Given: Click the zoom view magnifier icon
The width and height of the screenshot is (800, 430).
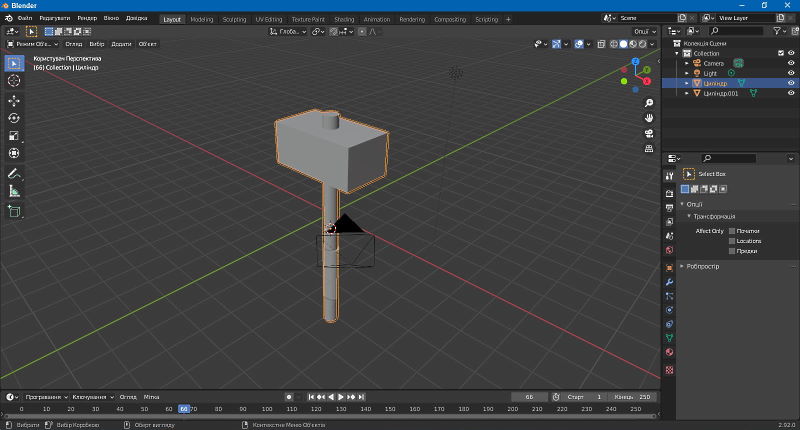Looking at the screenshot, I should click(649, 103).
